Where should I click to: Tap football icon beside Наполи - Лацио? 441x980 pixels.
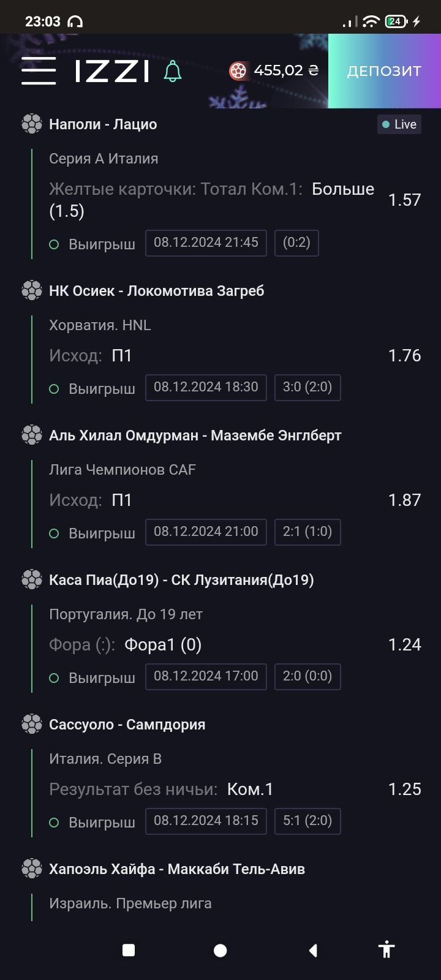[32, 124]
